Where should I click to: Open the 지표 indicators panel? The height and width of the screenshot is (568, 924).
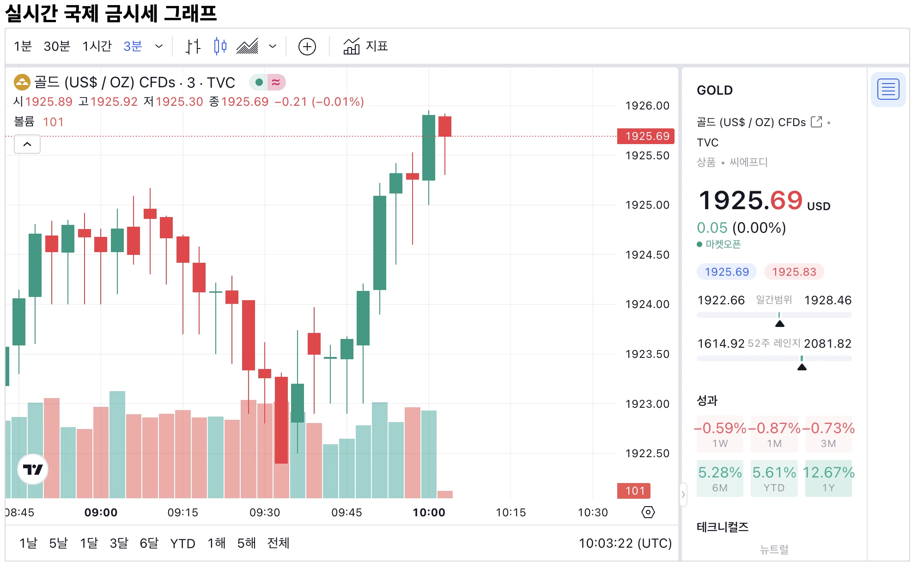(x=365, y=46)
